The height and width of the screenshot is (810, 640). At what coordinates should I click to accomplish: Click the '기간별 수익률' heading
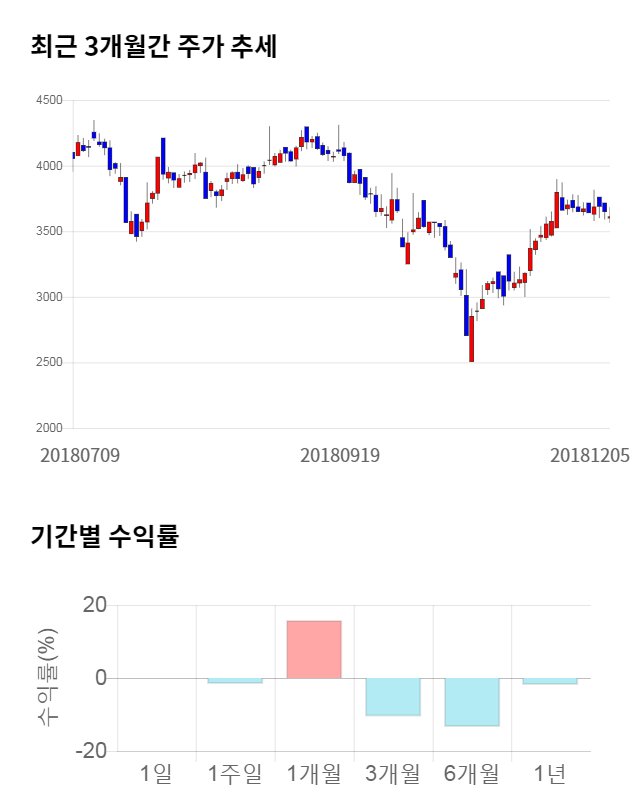105,536
